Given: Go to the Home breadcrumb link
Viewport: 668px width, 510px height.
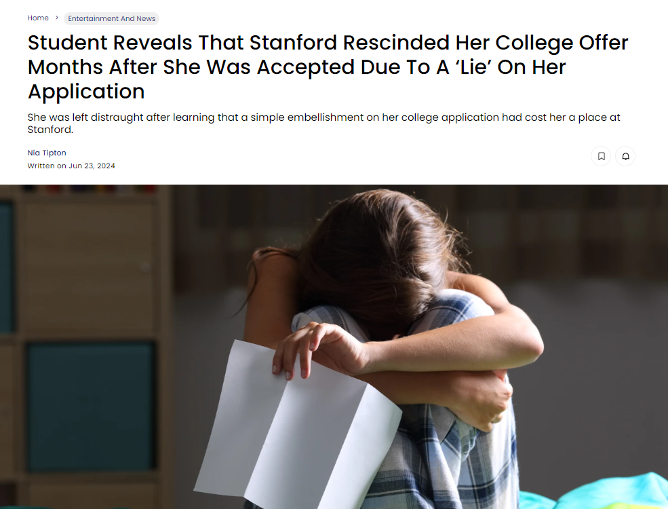Looking at the screenshot, I should coord(38,18).
